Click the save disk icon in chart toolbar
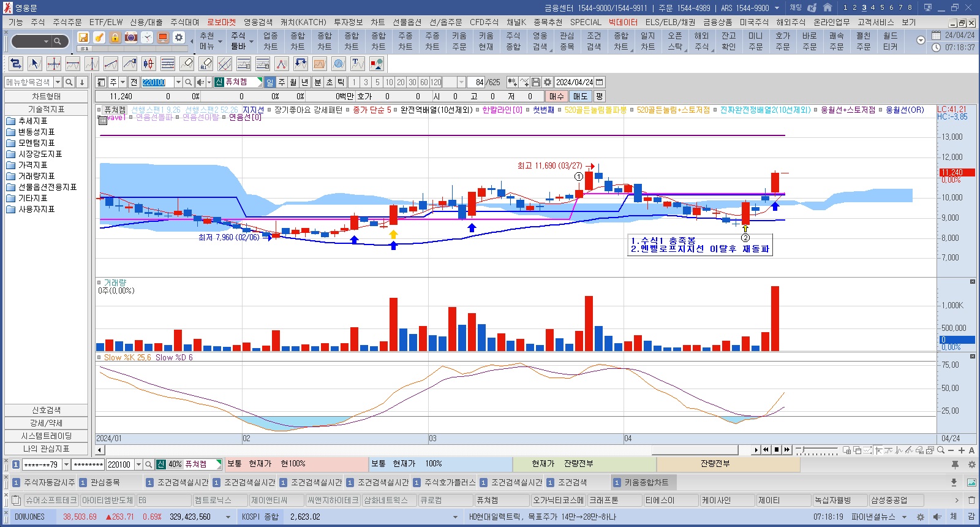 click(x=536, y=82)
